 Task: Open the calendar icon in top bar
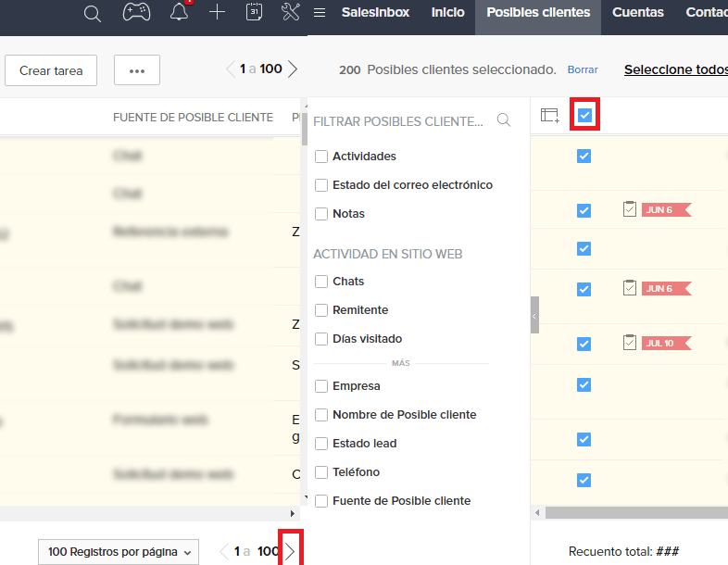(254, 12)
